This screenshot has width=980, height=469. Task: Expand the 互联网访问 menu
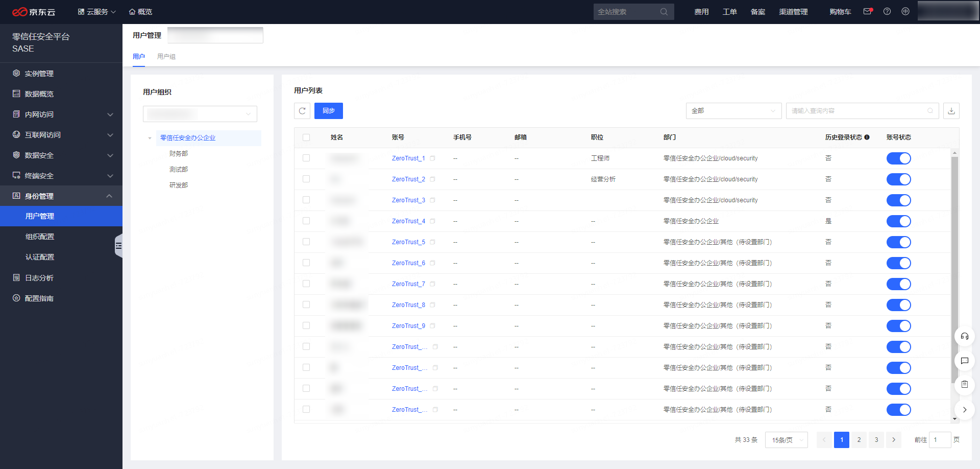pyautogui.click(x=61, y=135)
